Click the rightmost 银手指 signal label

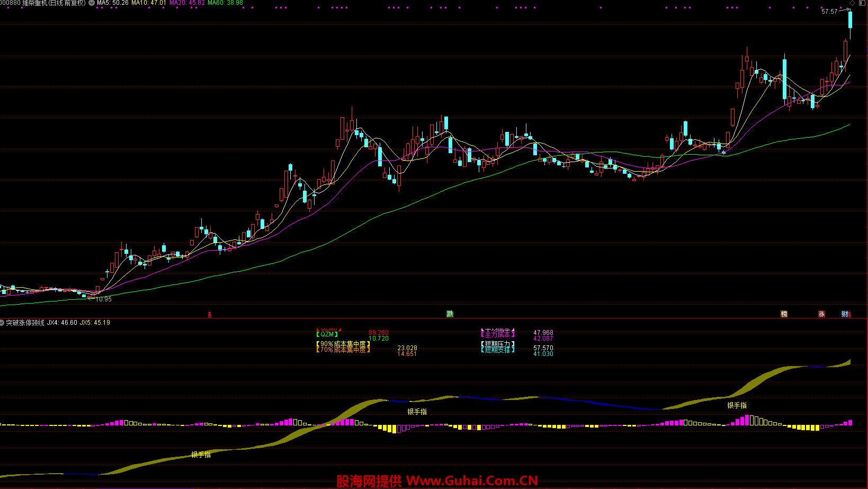click(x=737, y=405)
